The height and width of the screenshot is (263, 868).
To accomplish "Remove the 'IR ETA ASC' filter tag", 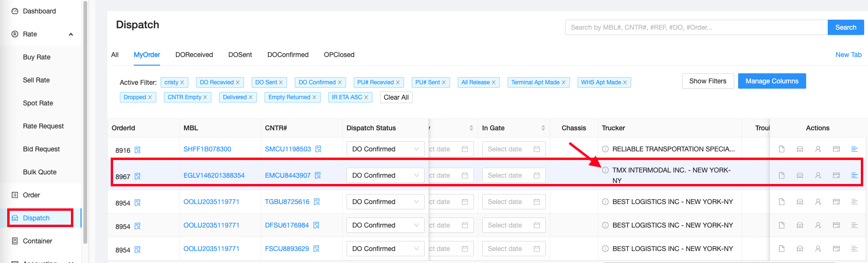I will 366,97.
